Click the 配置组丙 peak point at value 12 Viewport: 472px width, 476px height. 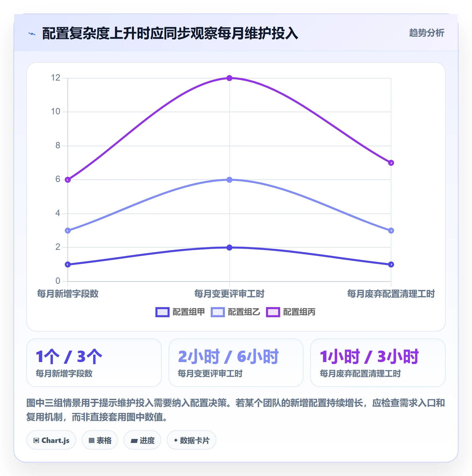click(229, 78)
